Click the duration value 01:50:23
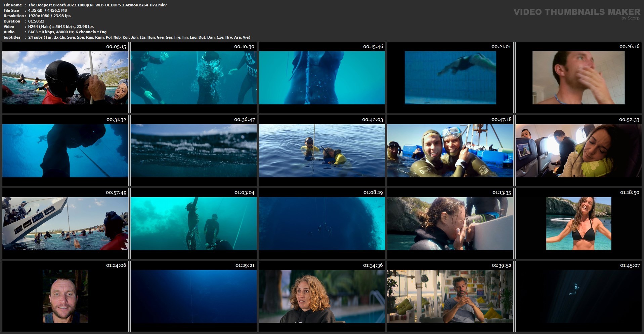 (36, 21)
